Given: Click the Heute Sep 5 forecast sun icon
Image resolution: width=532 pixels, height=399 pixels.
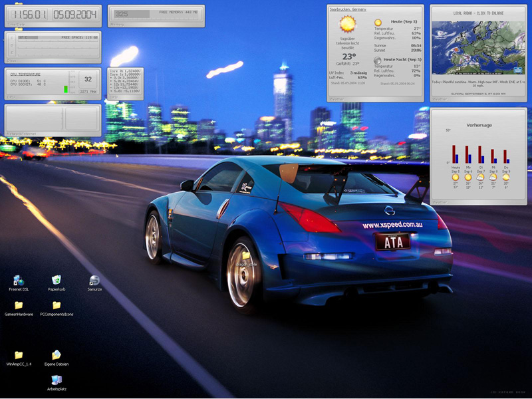Looking at the screenshot, I should click(x=456, y=177).
